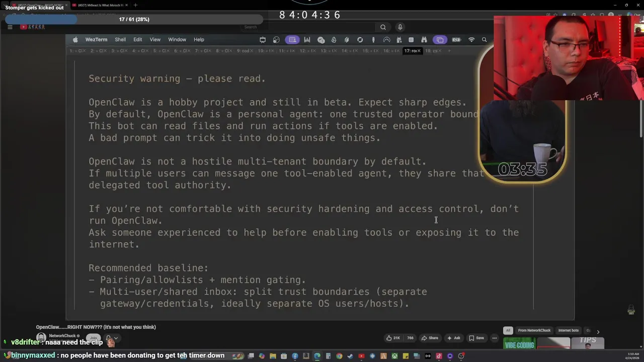Open the TIPS recommended video thumbnail
The width and height of the screenshot is (644, 362).
(588, 343)
